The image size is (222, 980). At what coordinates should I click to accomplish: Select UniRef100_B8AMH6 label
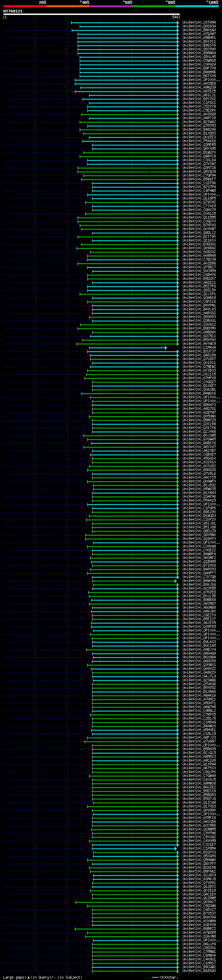(199, 72)
